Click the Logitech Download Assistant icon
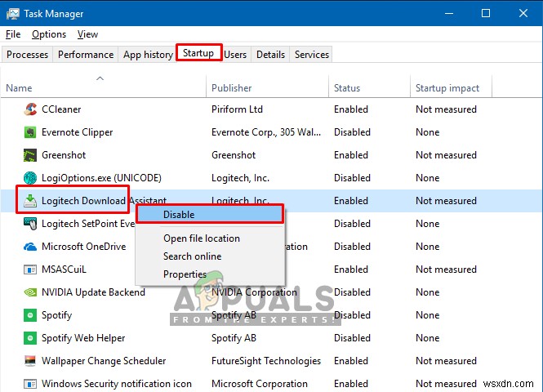Viewport: 543px width, 392px height. pos(30,201)
